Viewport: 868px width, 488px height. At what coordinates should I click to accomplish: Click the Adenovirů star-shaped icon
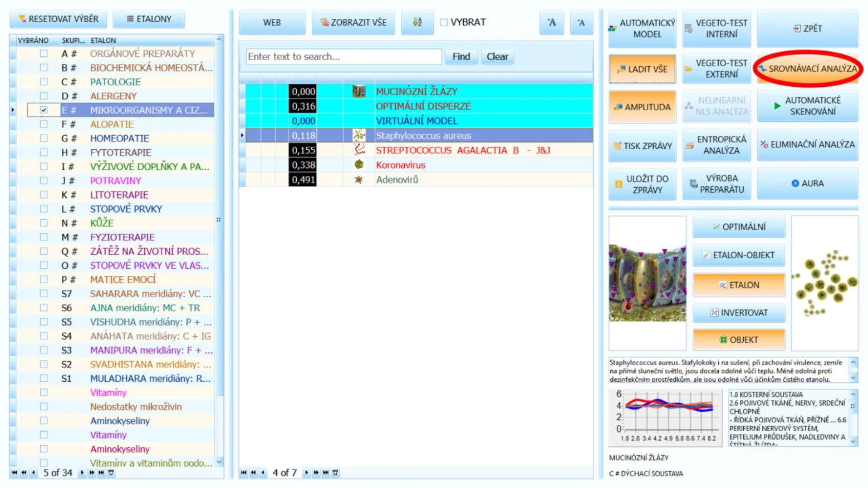tap(359, 180)
